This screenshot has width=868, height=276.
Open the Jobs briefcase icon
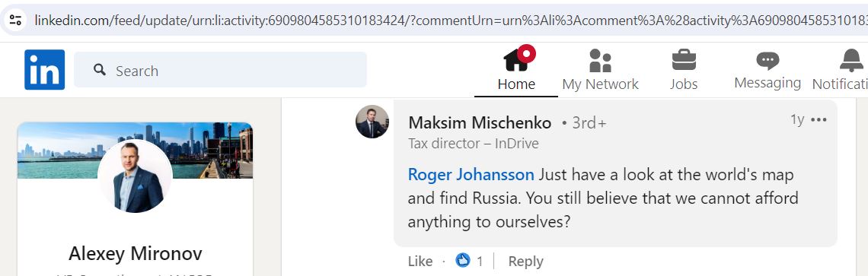pyautogui.click(x=684, y=60)
